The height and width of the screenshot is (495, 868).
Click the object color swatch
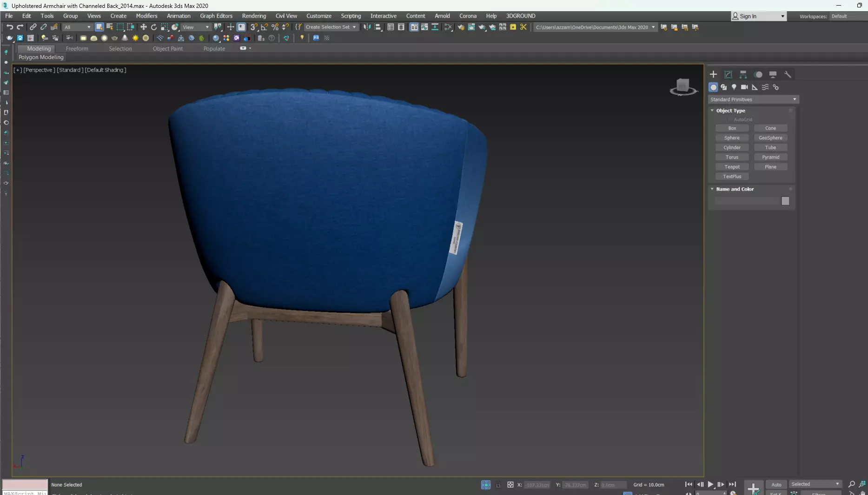[785, 201]
